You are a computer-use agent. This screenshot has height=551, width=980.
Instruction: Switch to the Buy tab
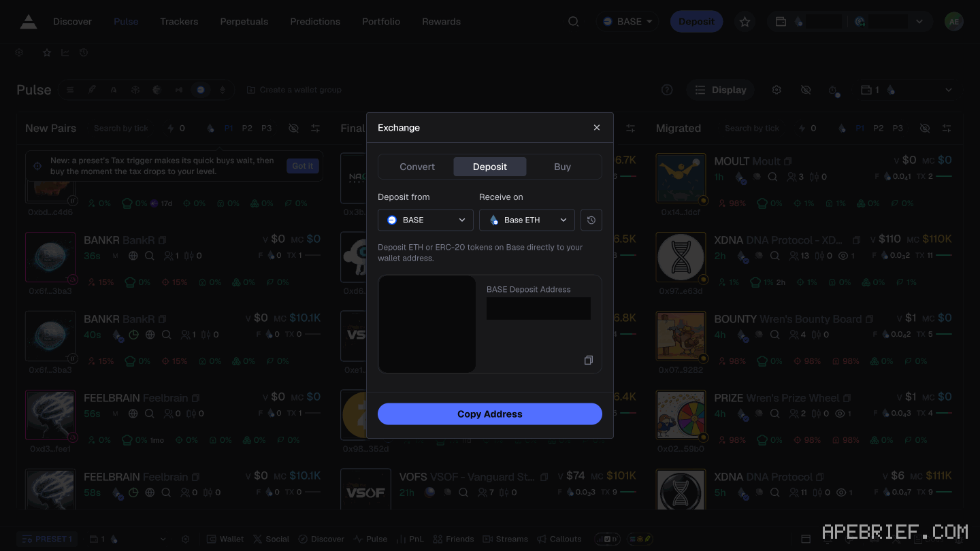point(562,167)
